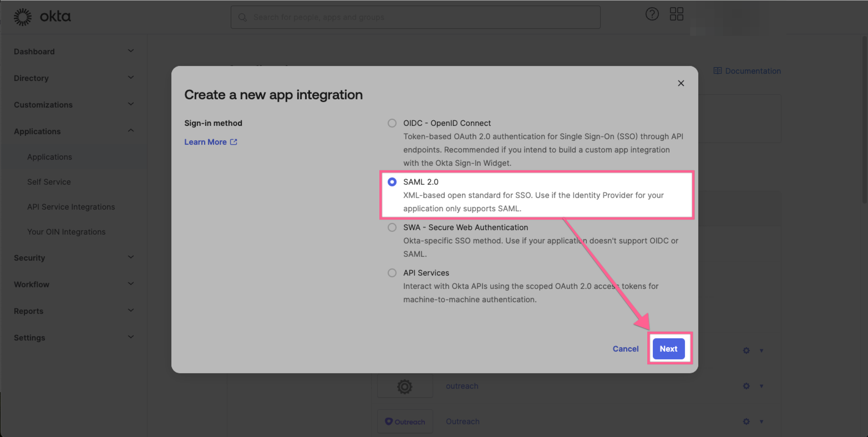868x437 pixels.
Task: Click the external-link icon after Learn More
Action: click(x=234, y=141)
